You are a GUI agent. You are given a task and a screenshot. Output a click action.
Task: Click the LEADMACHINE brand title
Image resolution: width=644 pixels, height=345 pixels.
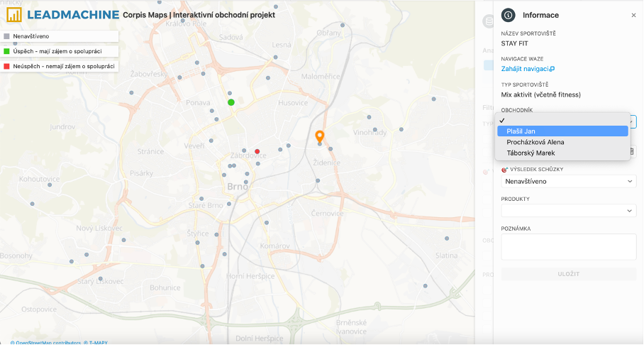tap(73, 15)
